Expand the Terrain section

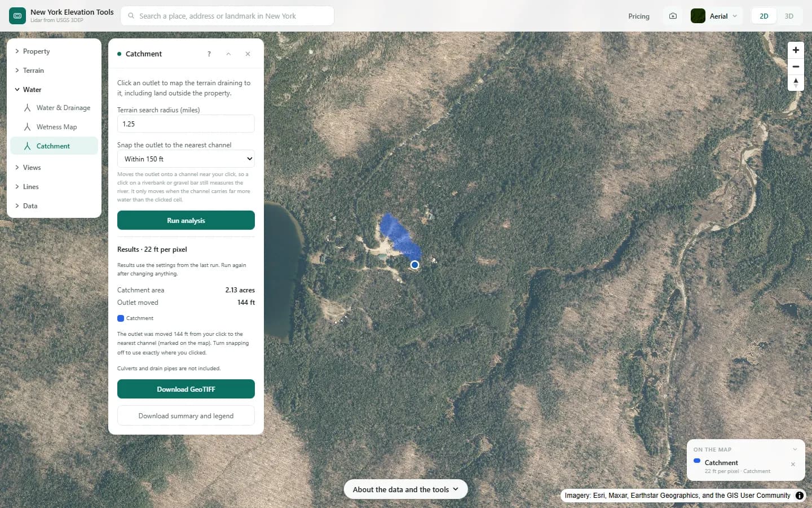click(x=54, y=71)
